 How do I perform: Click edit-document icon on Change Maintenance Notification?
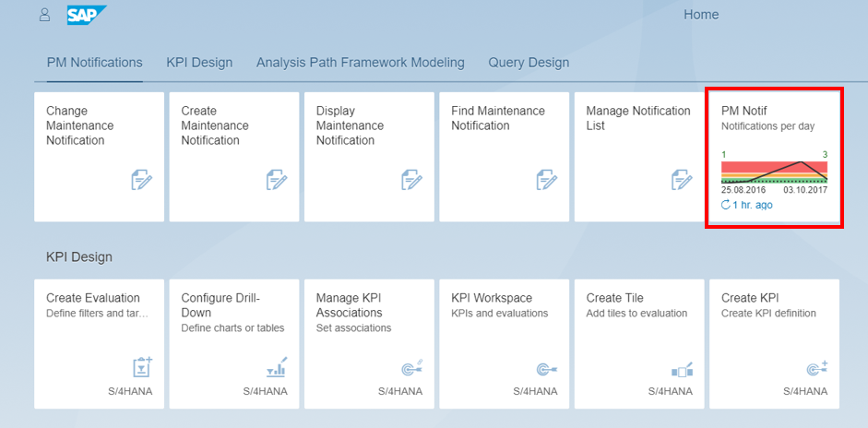pyautogui.click(x=142, y=181)
